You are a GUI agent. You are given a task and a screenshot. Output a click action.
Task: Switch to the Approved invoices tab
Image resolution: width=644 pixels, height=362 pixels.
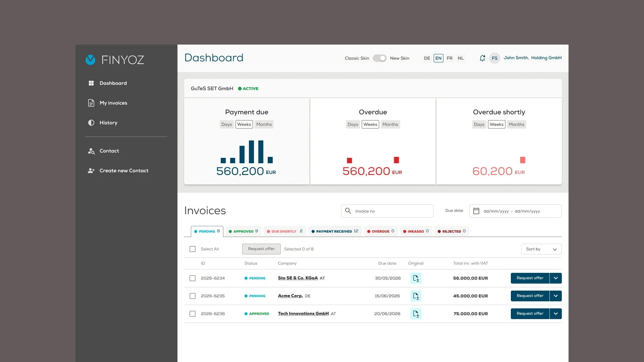[x=243, y=231]
